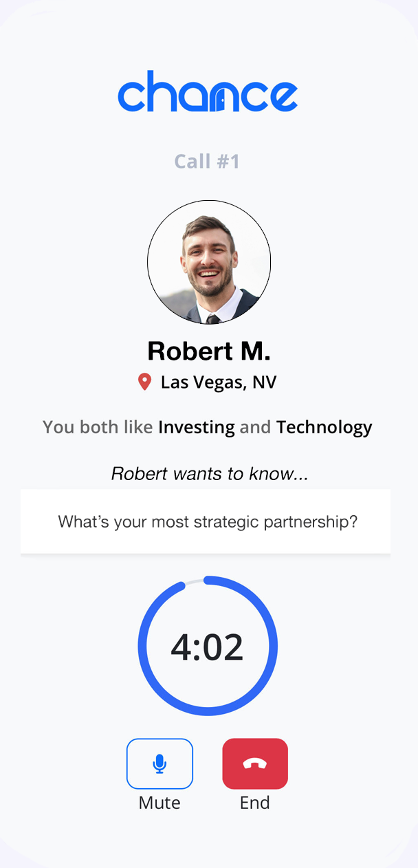End the call with the red phone button
This screenshot has height=868, width=418.
point(255,763)
